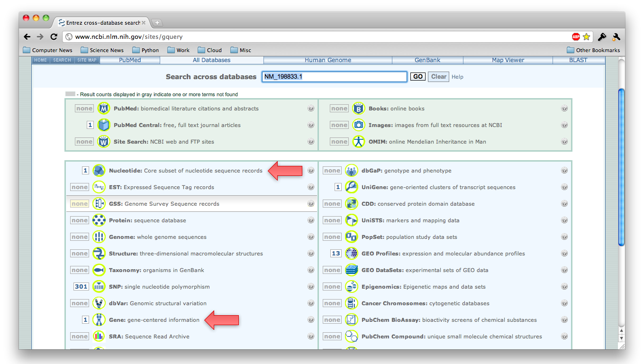
Task: Open the Gene database icon
Action: (x=99, y=320)
